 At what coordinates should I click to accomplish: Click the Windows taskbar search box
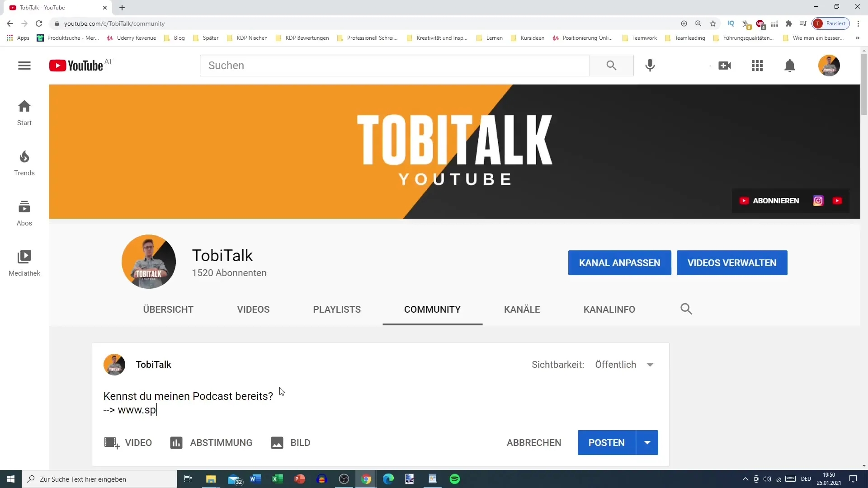tap(99, 479)
